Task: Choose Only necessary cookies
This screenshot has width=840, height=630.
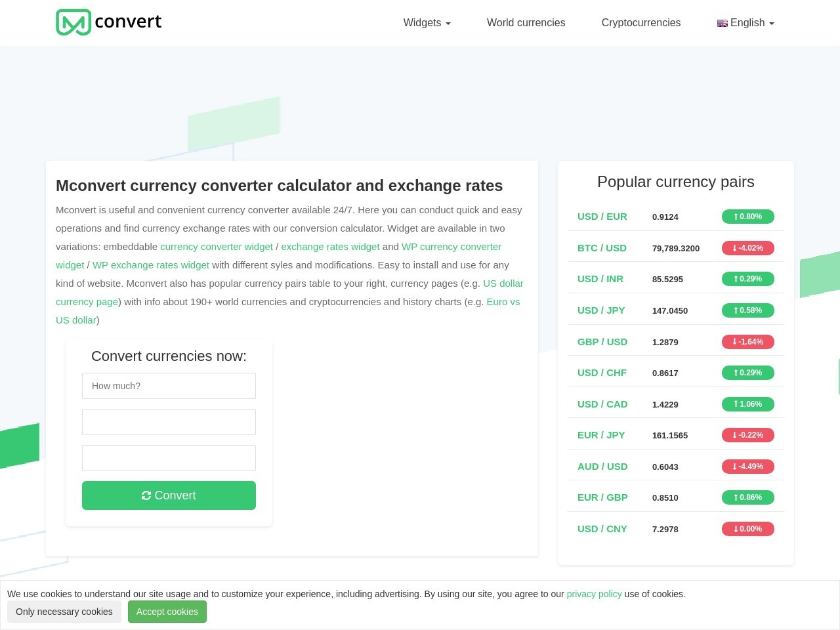Action: 64,612
